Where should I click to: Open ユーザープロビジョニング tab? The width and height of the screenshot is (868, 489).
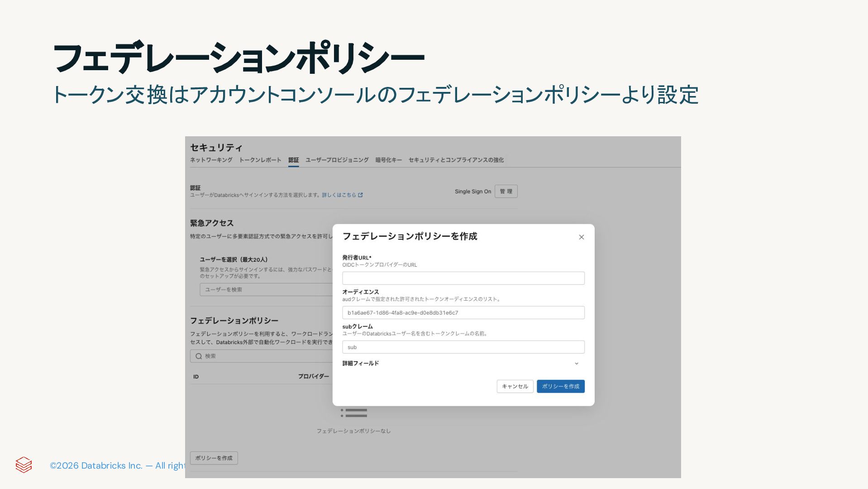coord(337,160)
